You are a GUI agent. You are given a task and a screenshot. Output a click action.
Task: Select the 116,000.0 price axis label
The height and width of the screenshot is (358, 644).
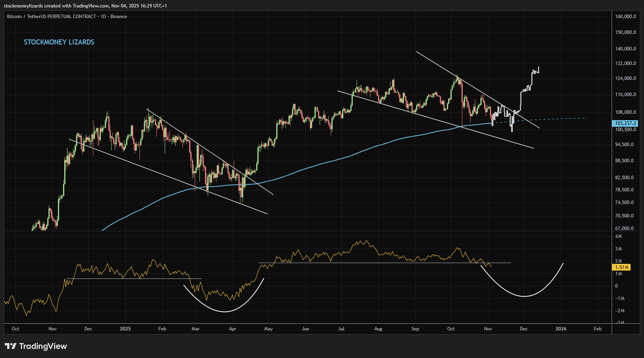[x=626, y=95]
